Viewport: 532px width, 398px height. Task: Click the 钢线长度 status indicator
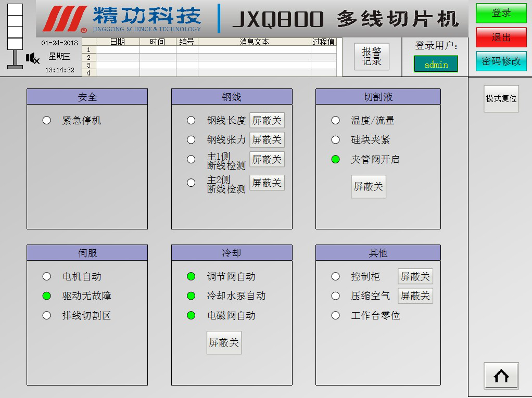(191, 120)
